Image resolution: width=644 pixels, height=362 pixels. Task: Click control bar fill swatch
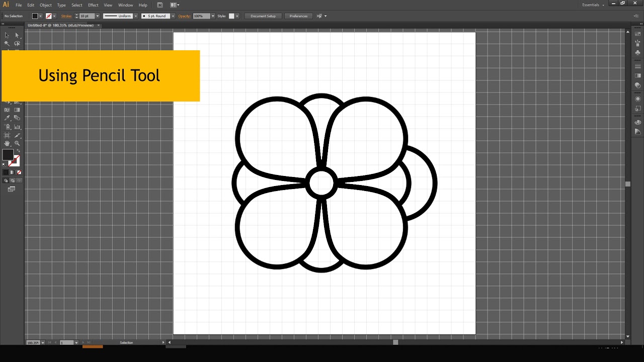[x=35, y=16]
